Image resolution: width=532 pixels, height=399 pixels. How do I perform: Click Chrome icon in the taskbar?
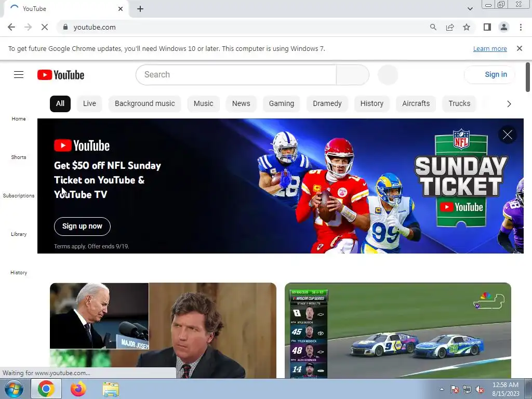[x=46, y=389]
